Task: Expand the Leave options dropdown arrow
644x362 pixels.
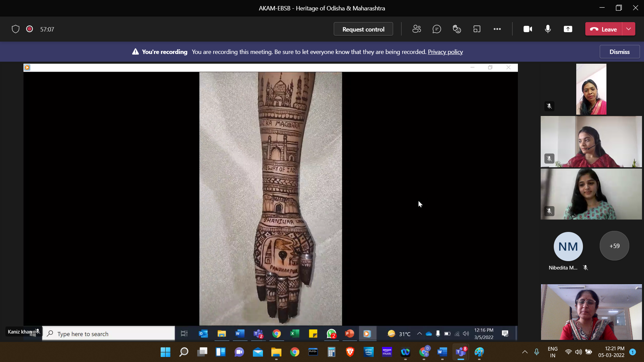Action: (x=629, y=29)
